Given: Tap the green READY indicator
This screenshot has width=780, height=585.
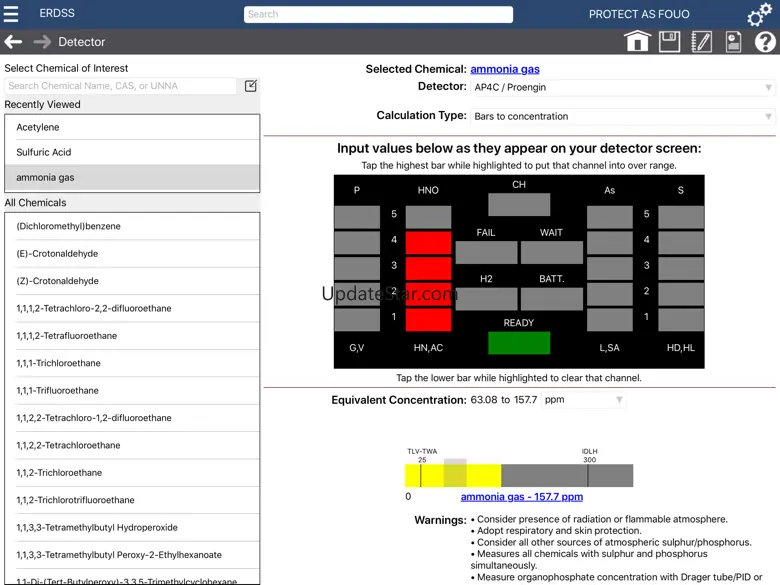Looking at the screenshot, I should (519, 343).
